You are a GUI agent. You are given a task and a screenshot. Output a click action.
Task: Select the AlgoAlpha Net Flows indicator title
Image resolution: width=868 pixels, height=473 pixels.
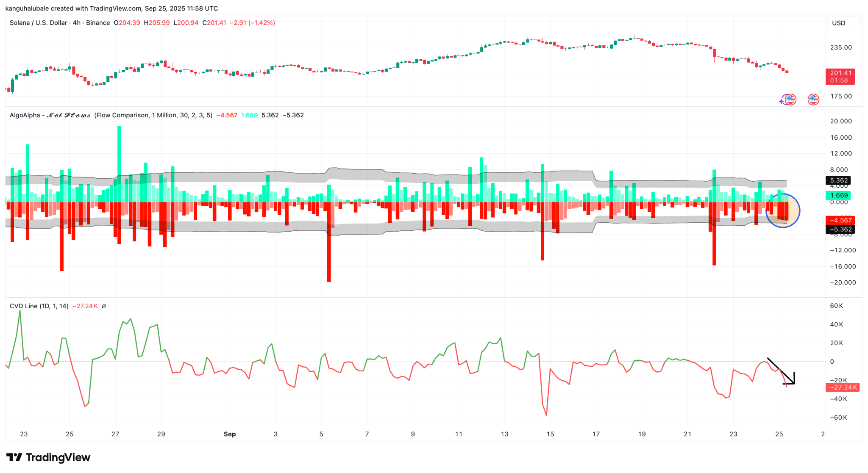tap(50, 115)
